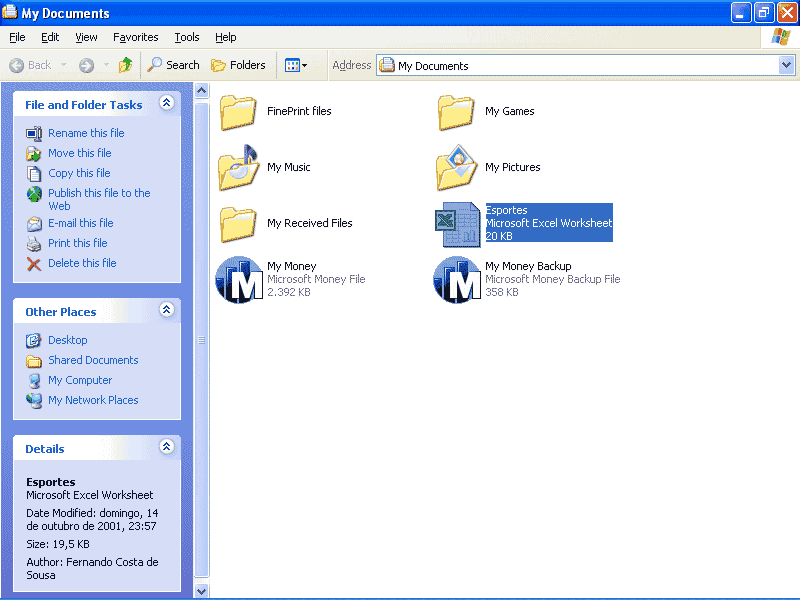Collapse the File and Folder Tasks panel
This screenshot has width=800, height=600.
(167, 103)
